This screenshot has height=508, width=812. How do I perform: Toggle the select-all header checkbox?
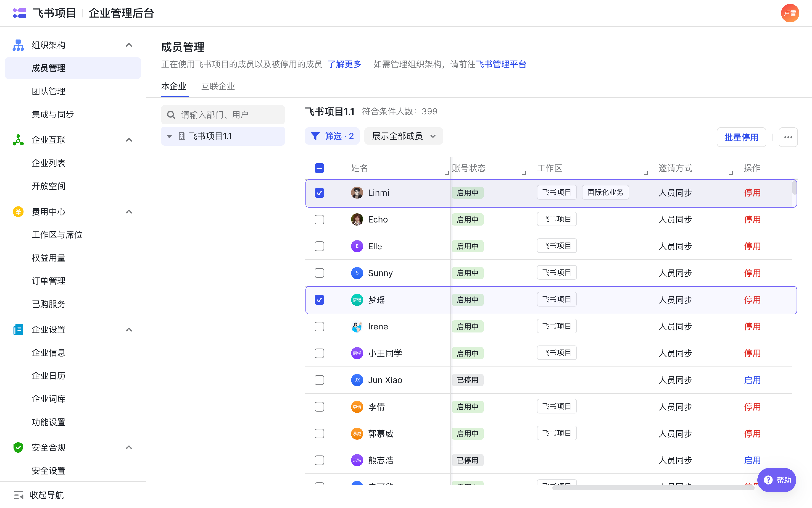tap(319, 168)
